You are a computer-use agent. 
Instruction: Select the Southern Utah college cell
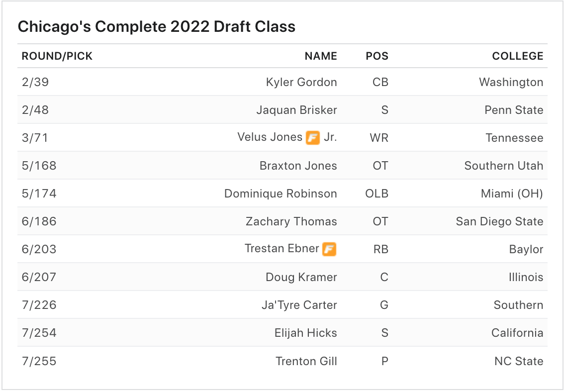tap(503, 166)
